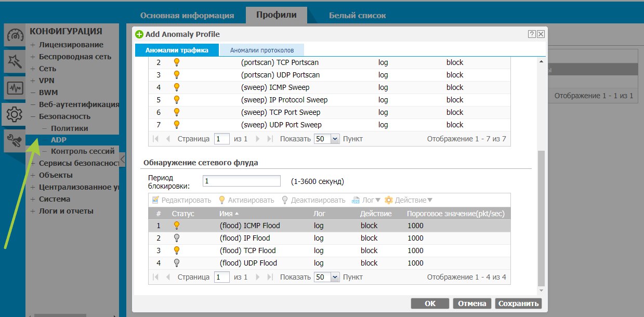This screenshot has height=317, width=644.
Task: Toggle status bulb of UDP Port Sweep row
Action: tap(177, 125)
